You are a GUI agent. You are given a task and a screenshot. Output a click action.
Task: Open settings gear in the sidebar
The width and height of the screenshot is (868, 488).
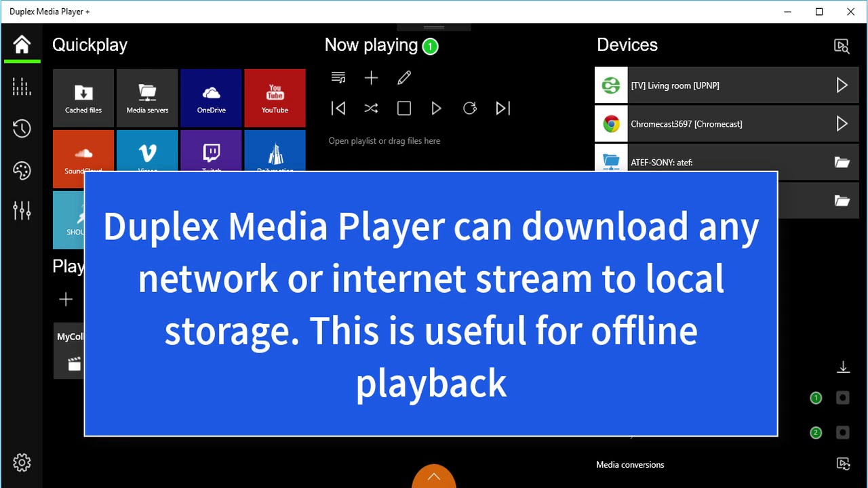[x=22, y=463]
